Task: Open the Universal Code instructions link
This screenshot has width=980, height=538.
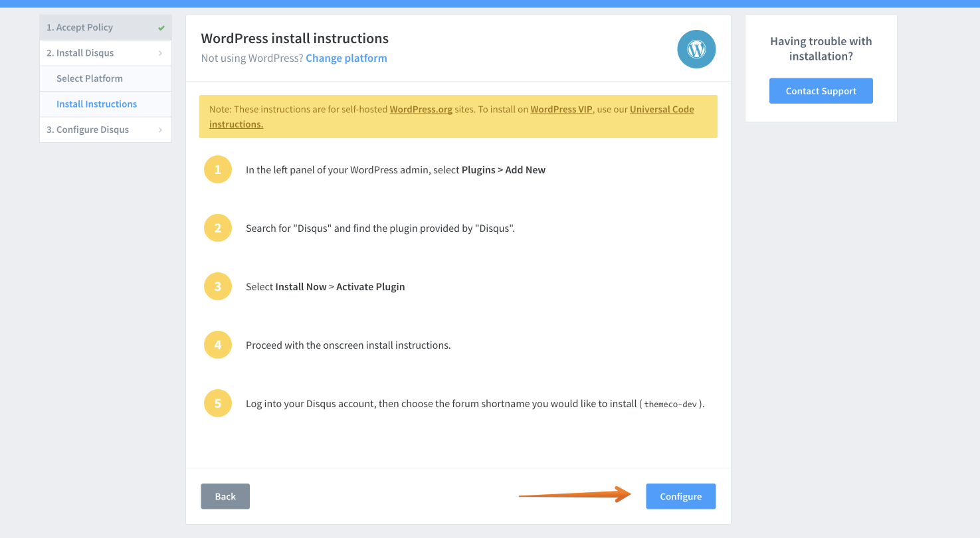Action: [662, 110]
